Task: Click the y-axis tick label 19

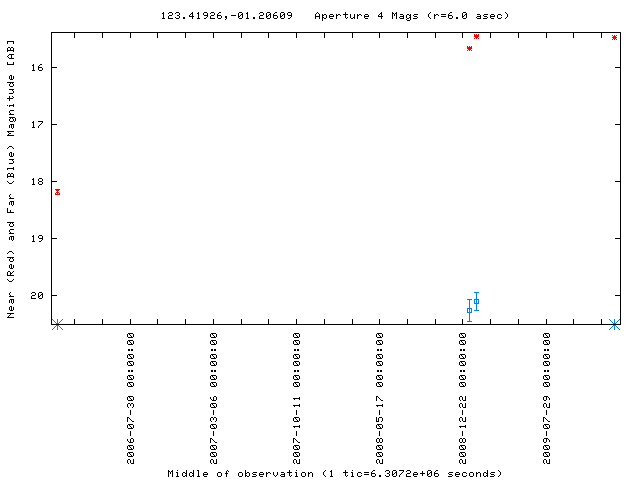Action: (37, 238)
